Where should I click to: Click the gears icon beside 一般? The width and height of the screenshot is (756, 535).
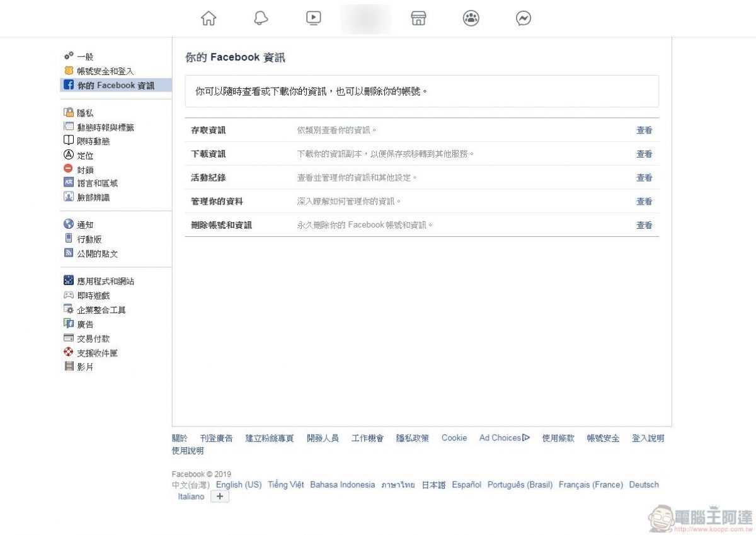69,56
